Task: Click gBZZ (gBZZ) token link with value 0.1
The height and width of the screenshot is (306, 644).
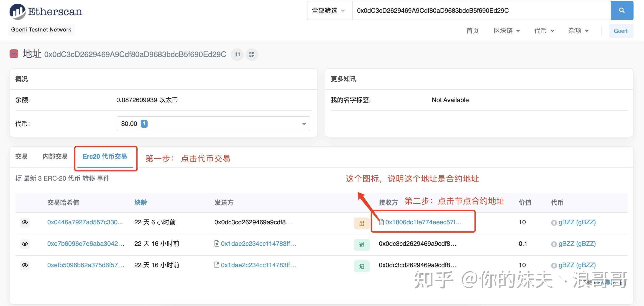Action: [x=577, y=243]
